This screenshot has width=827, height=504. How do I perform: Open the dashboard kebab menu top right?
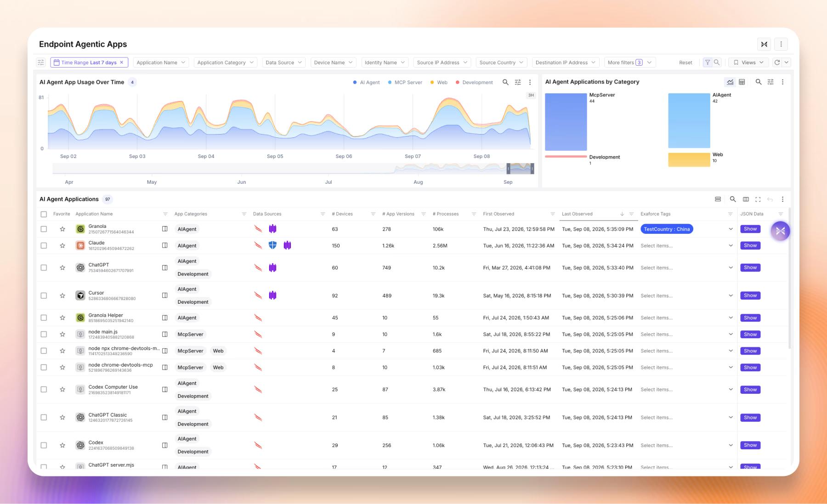(x=781, y=44)
